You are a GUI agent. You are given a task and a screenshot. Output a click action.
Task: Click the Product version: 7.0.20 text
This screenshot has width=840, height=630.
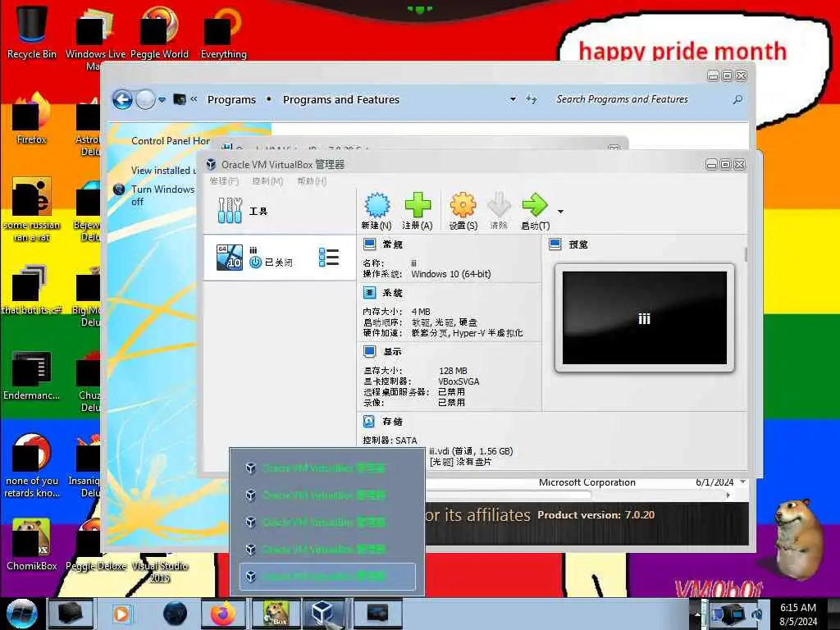(x=596, y=515)
